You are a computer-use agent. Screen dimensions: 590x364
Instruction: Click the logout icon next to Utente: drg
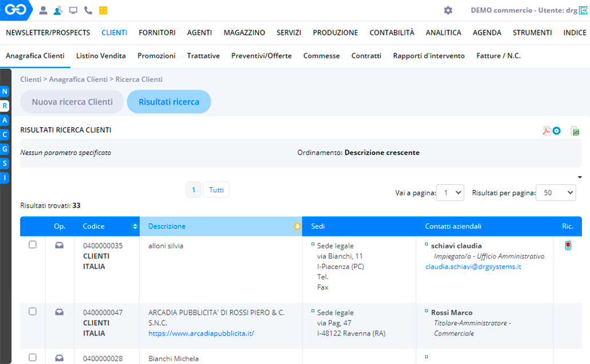pos(583,10)
